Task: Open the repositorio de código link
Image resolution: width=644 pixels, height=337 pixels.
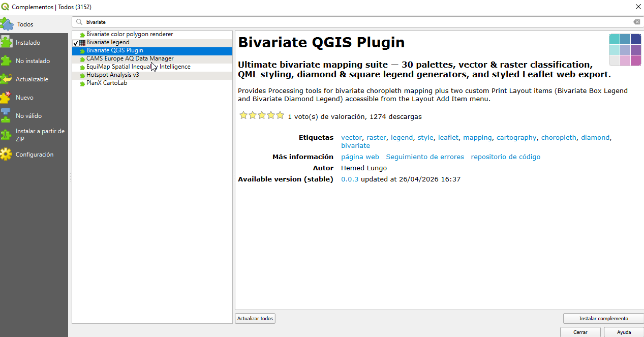Action: [x=506, y=157]
